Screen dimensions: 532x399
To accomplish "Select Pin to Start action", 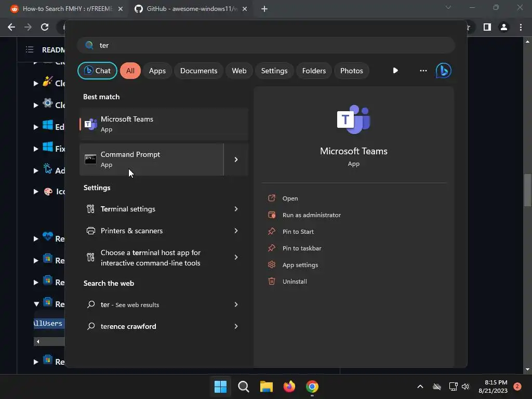I will pyautogui.click(x=298, y=232).
